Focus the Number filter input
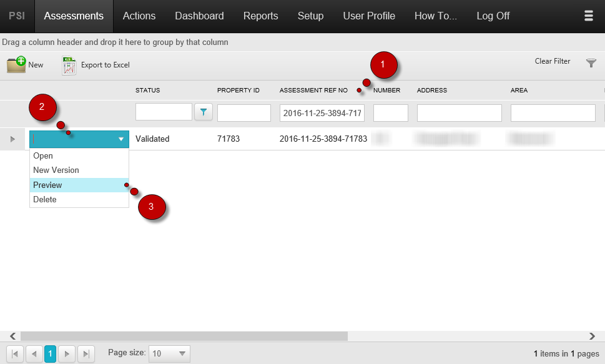The image size is (605, 364). click(390, 113)
